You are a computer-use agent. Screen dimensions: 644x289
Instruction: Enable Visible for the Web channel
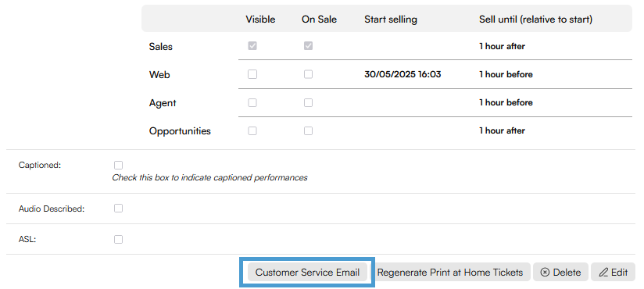252,74
